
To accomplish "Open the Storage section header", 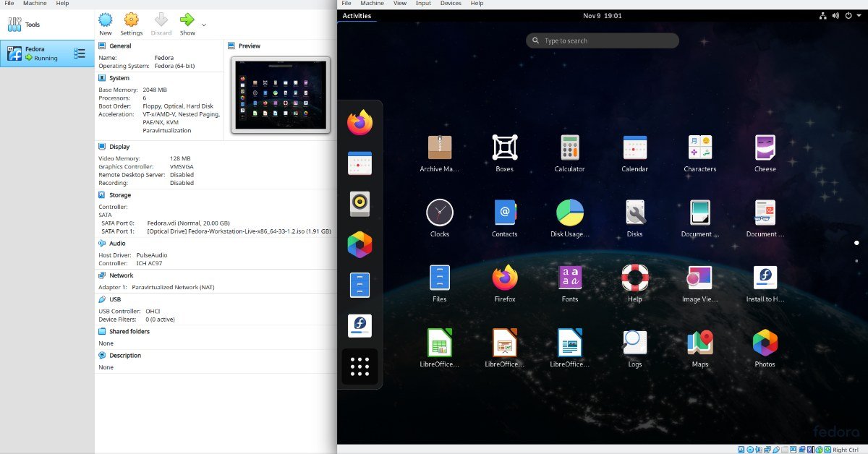I will coord(119,195).
